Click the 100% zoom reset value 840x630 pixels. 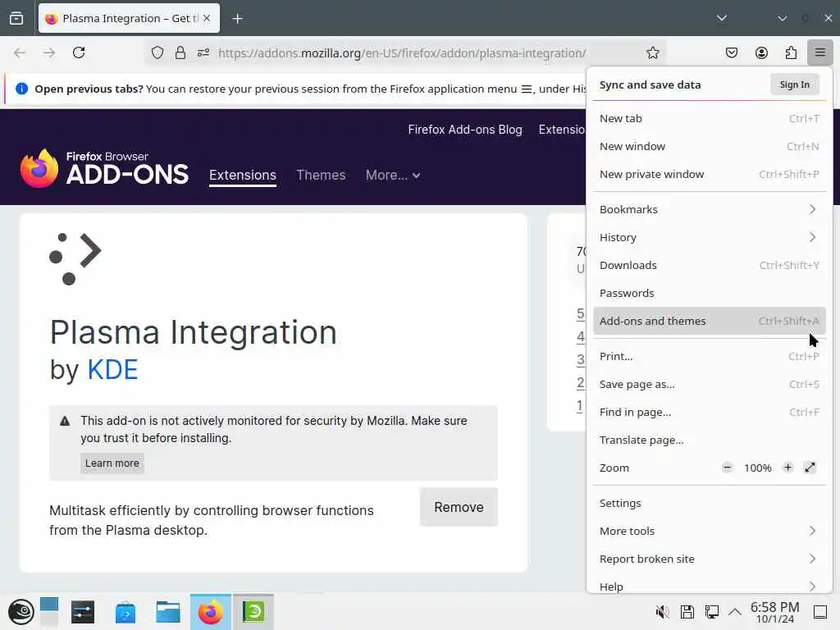click(757, 468)
